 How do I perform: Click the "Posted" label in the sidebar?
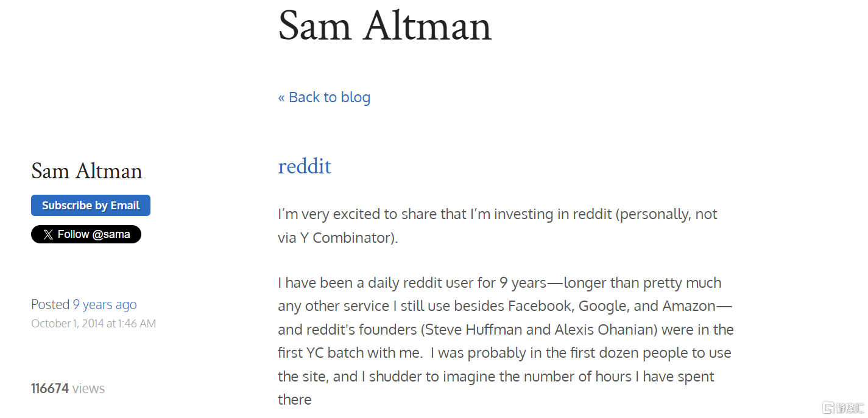coord(50,305)
